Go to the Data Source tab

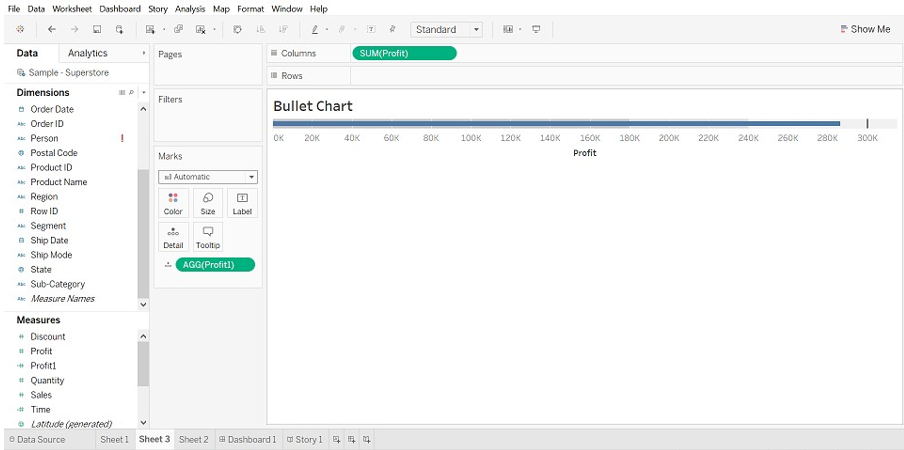pyautogui.click(x=37, y=440)
